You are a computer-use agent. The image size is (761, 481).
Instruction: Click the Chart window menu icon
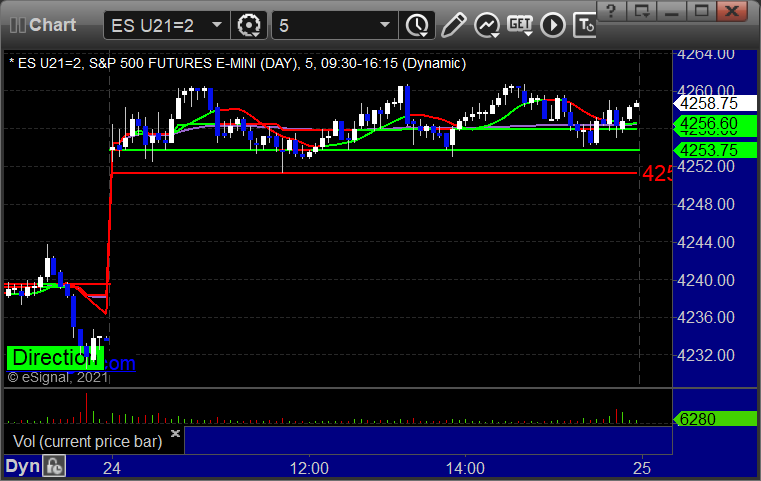(17, 25)
